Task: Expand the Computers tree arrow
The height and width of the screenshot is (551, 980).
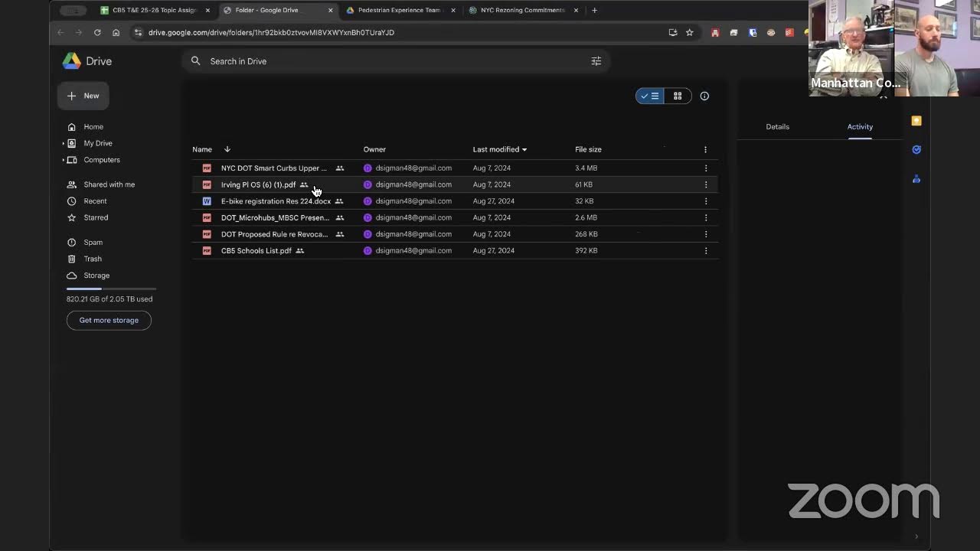Action: click(x=64, y=160)
